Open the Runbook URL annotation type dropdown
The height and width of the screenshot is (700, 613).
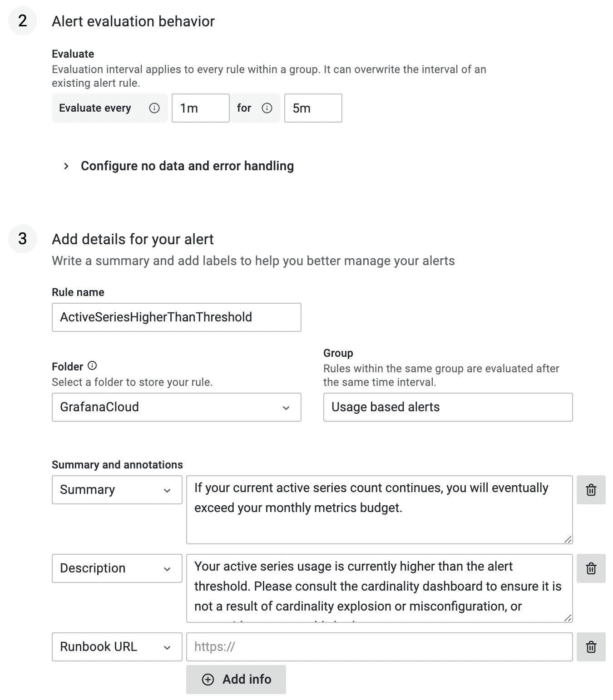click(x=117, y=647)
